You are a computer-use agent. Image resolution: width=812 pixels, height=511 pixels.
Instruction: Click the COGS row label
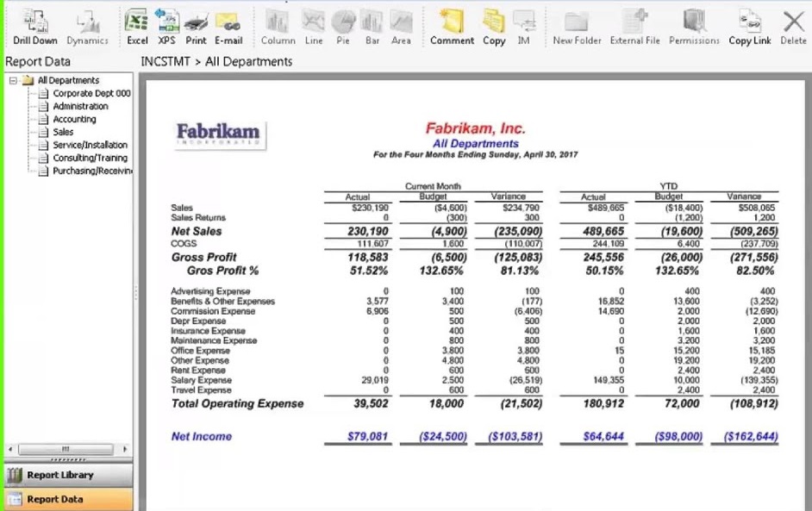tap(184, 243)
